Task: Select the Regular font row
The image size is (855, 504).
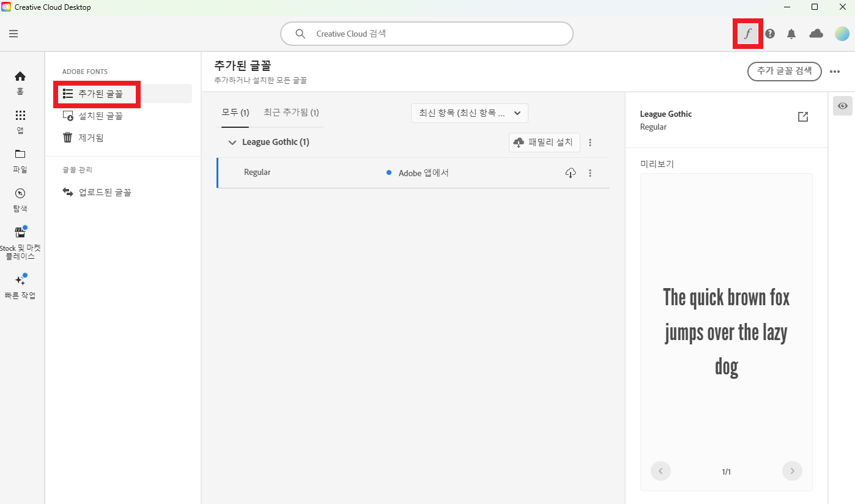Action: (413, 173)
